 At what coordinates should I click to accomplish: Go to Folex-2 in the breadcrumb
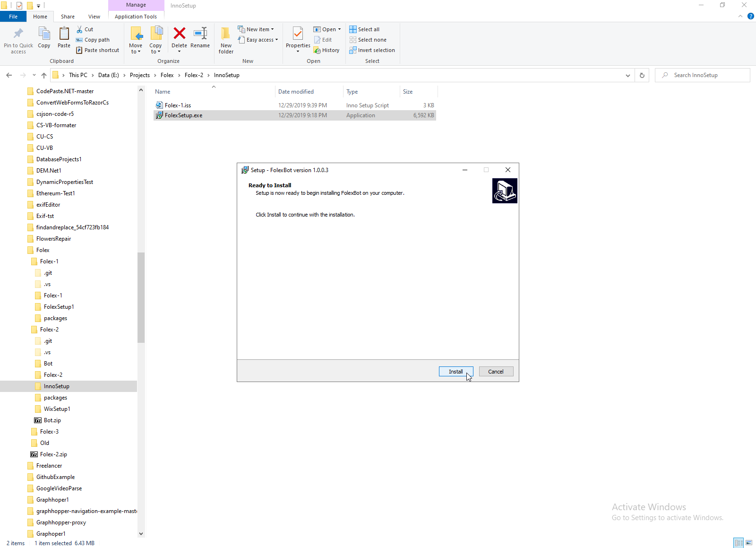[x=194, y=75]
